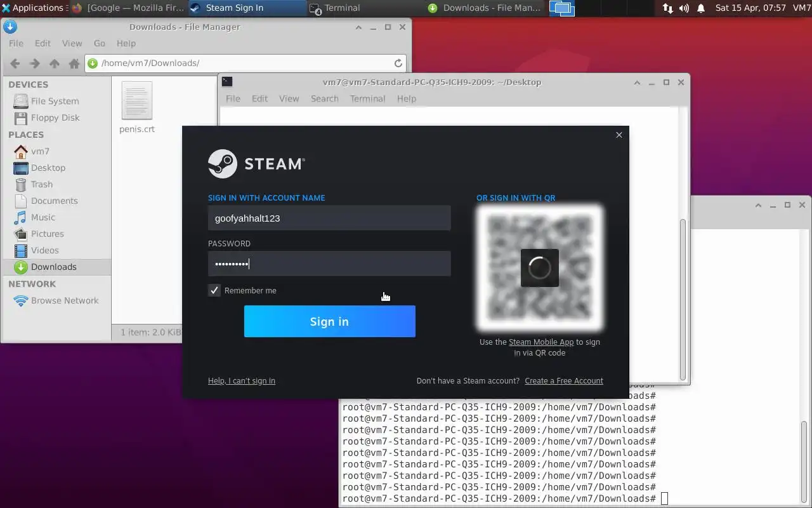Select File System in the DEVICES sidebar
Screen dimensions: 812x508
pyautogui.click(x=55, y=101)
